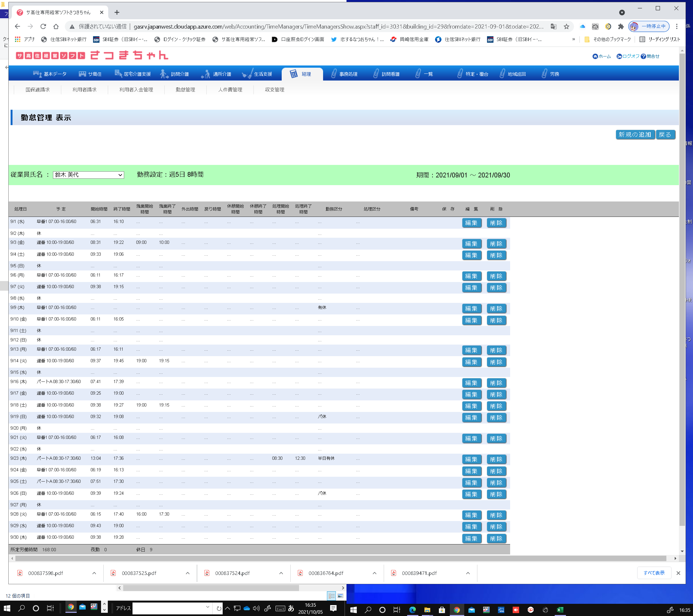Click 編集 button for the 9/1 row
The width and height of the screenshot is (693, 616).
pos(471,223)
